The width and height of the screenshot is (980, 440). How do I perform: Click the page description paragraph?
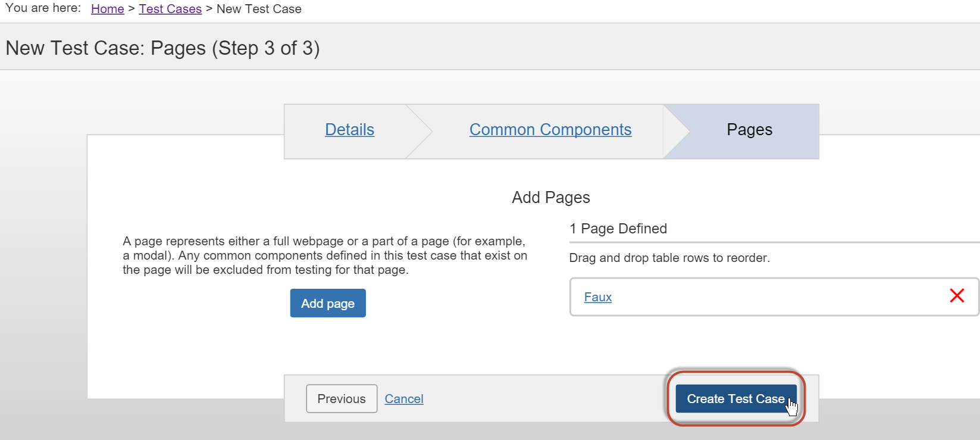pyautogui.click(x=324, y=255)
